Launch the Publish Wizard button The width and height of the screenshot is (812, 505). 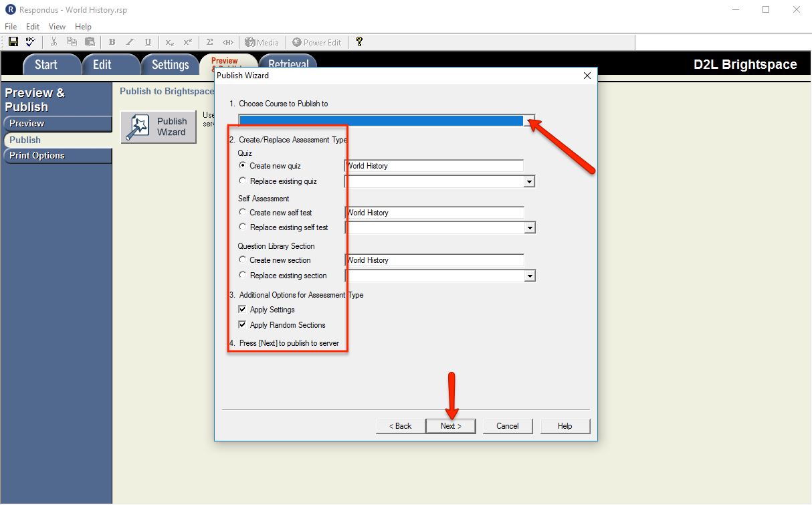coord(159,126)
